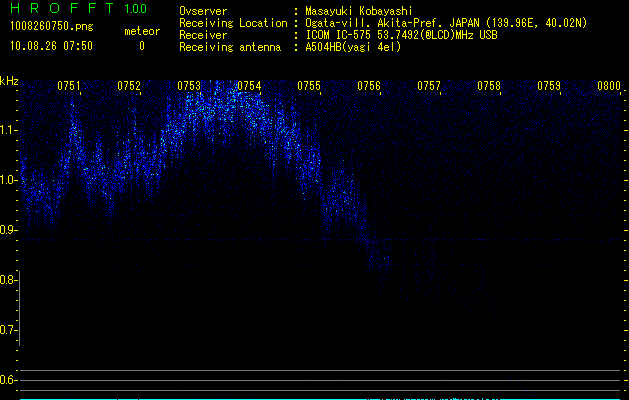The height and width of the screenshot is (400, 629).
Task: Select the 0756 time marker
Action: tap(369, 86)
